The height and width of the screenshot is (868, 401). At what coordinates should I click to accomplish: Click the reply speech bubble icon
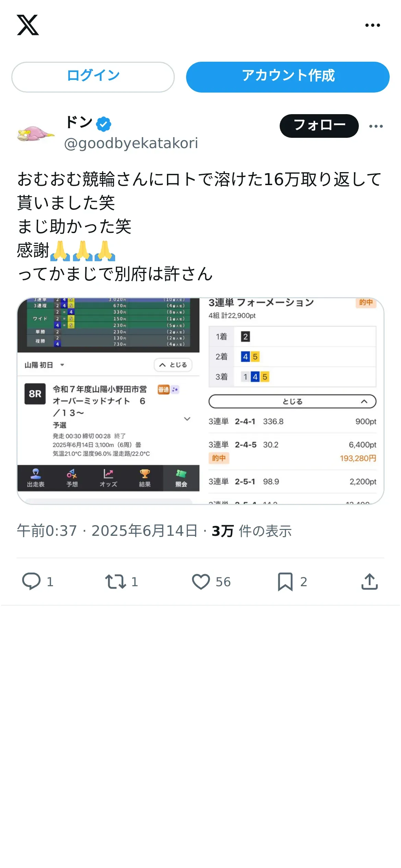31,581
